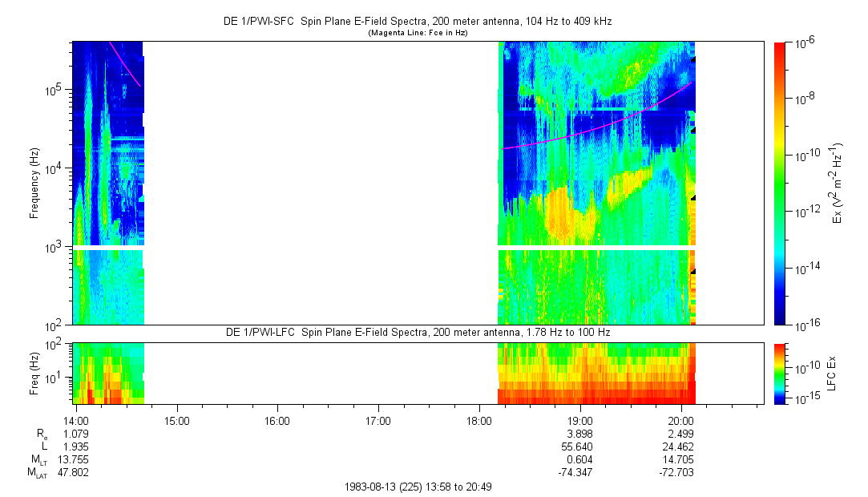Click the 14:00 time axis tick label

75,420
